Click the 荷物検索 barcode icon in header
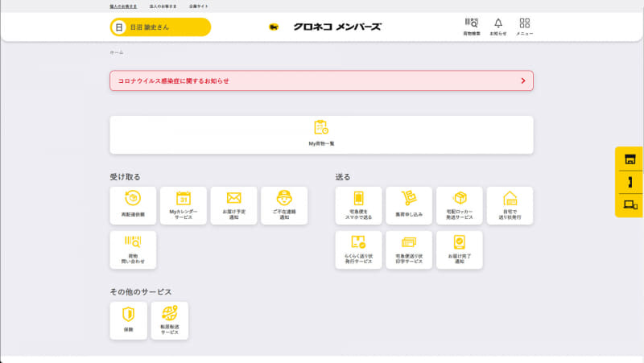 click(x=472, y=27)
